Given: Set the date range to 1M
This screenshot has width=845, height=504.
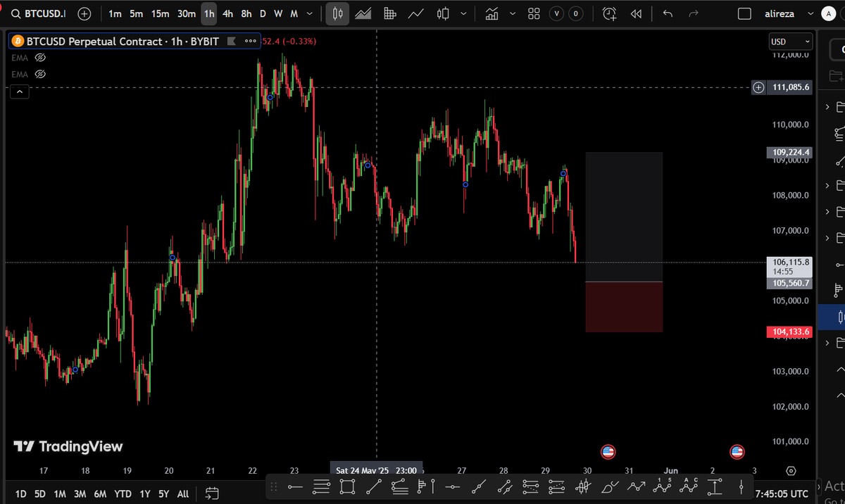Looking at the screenshot, I should [x=60, y=493].
